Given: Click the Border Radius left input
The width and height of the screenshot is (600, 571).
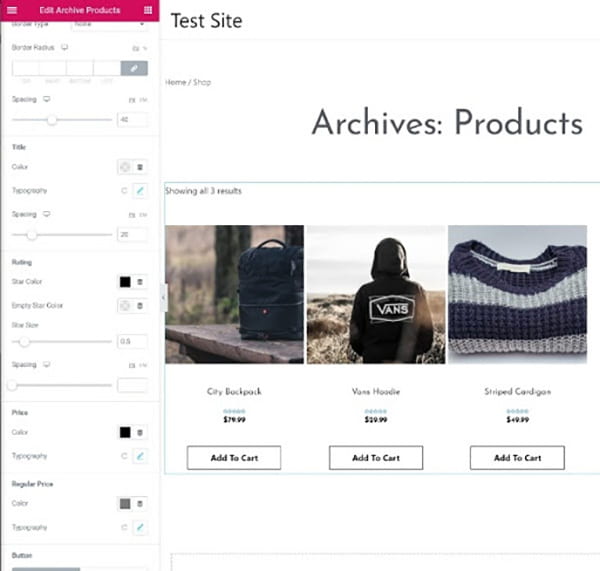Looking at the screenshot, I should [107, 68].
